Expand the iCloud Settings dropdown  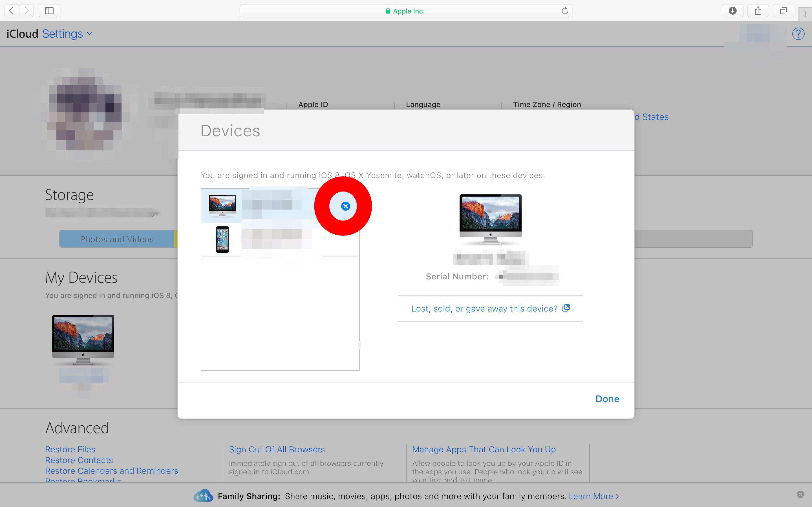tap(67, 34)
